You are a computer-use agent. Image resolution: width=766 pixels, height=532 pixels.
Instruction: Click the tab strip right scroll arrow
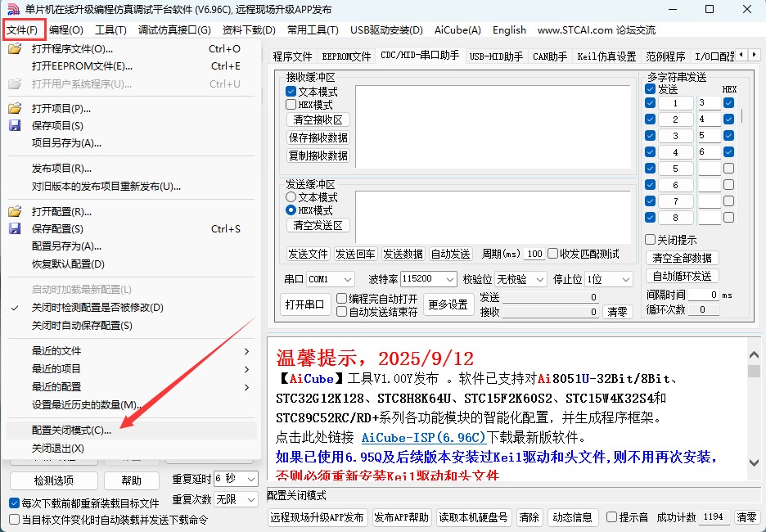(754, 55)
